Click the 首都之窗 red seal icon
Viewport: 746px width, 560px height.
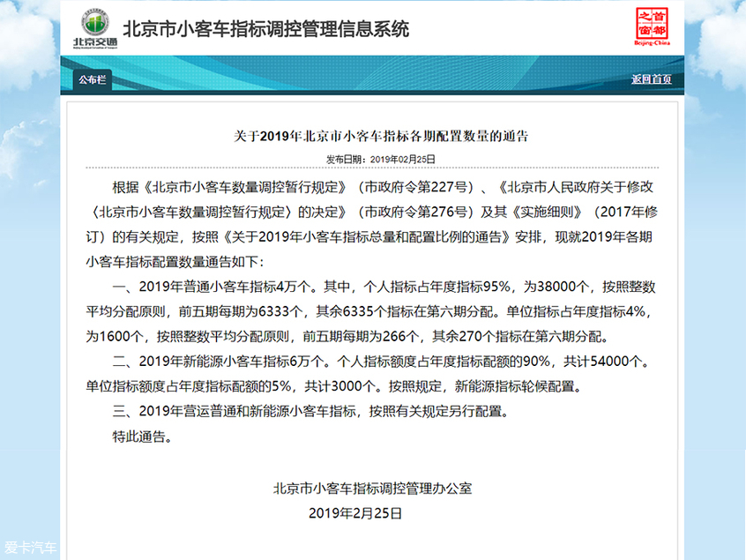652,23
